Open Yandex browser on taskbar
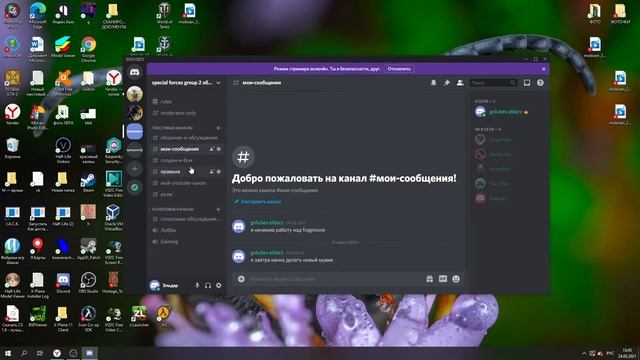This screenshot has height=360, width=640. pos(57,353)
